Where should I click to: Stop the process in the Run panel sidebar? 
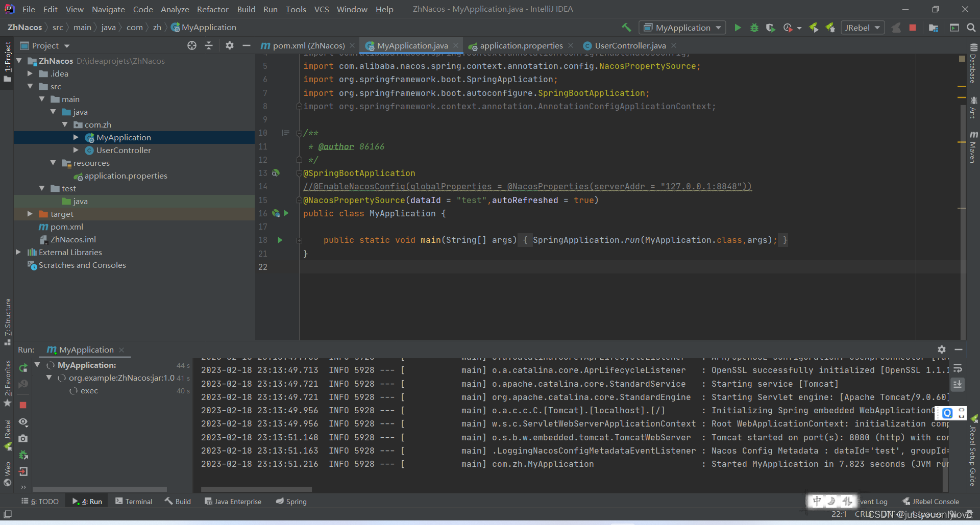coord(23,405)
